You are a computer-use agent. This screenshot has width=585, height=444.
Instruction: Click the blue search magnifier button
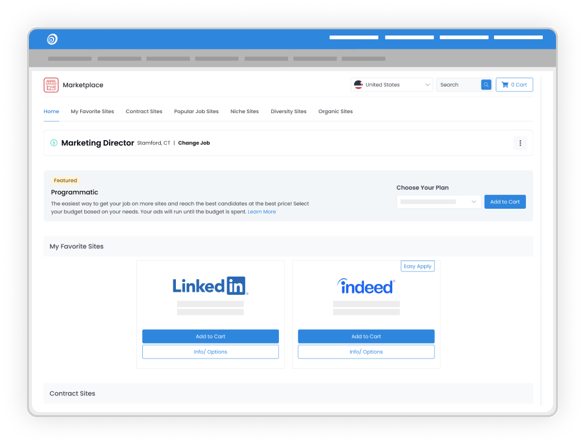(x=486, y=85)
